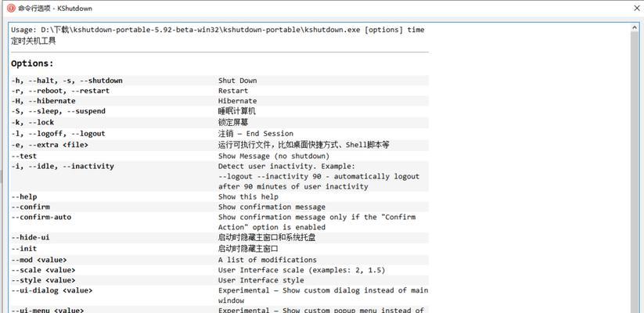Click the 'Action" option is enabled' line
Screen dimensions: 644x313
tap(272, 227)
